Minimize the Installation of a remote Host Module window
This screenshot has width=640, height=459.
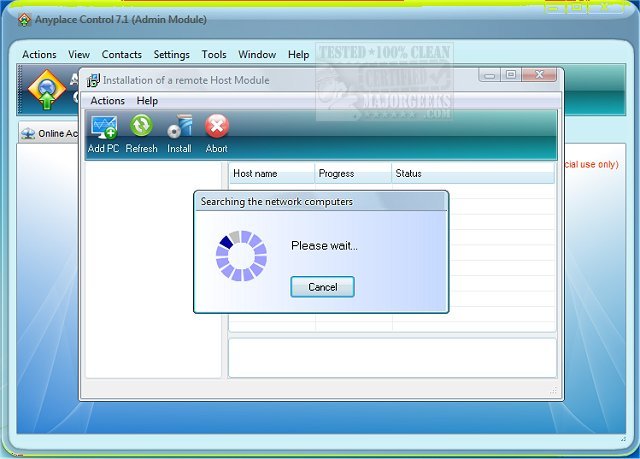(x=490, y=75)
